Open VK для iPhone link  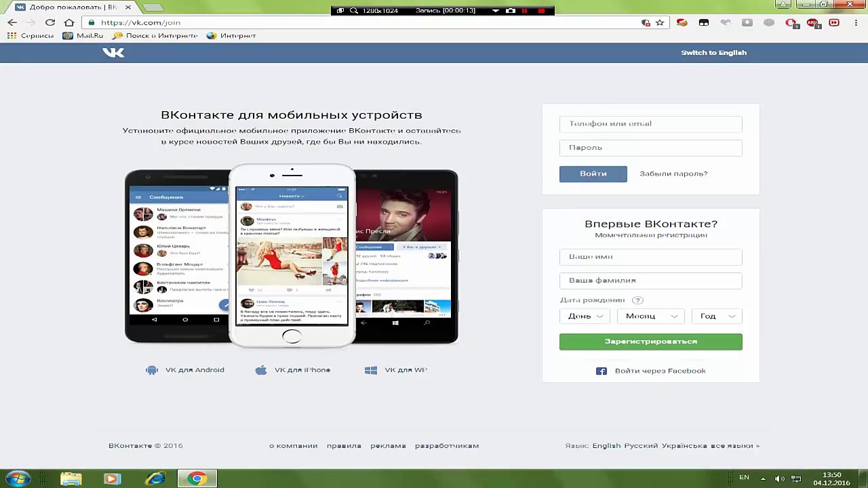click(302, 370)
